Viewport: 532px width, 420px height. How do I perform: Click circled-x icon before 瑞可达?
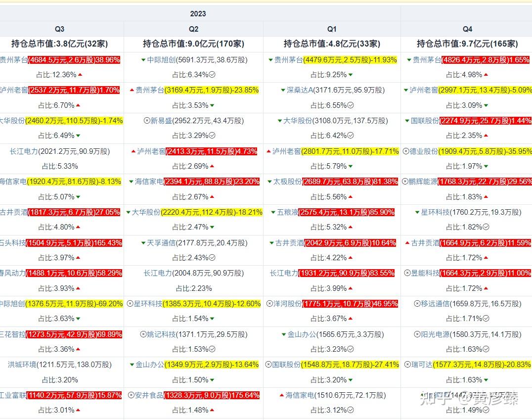[x=407, y=365]
